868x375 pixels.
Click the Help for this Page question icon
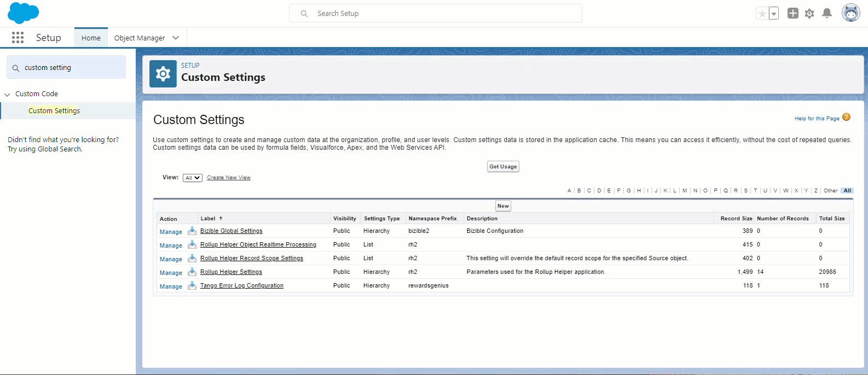pyautogui.click(x=847, y=117)
